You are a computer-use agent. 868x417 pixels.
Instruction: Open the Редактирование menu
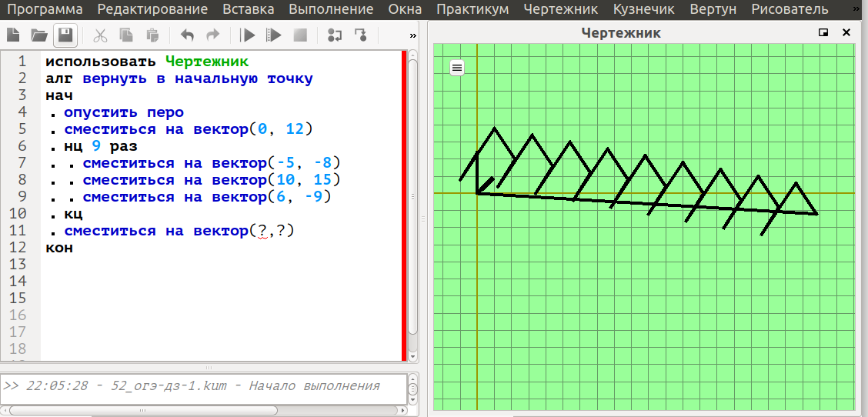pos(153,9)
